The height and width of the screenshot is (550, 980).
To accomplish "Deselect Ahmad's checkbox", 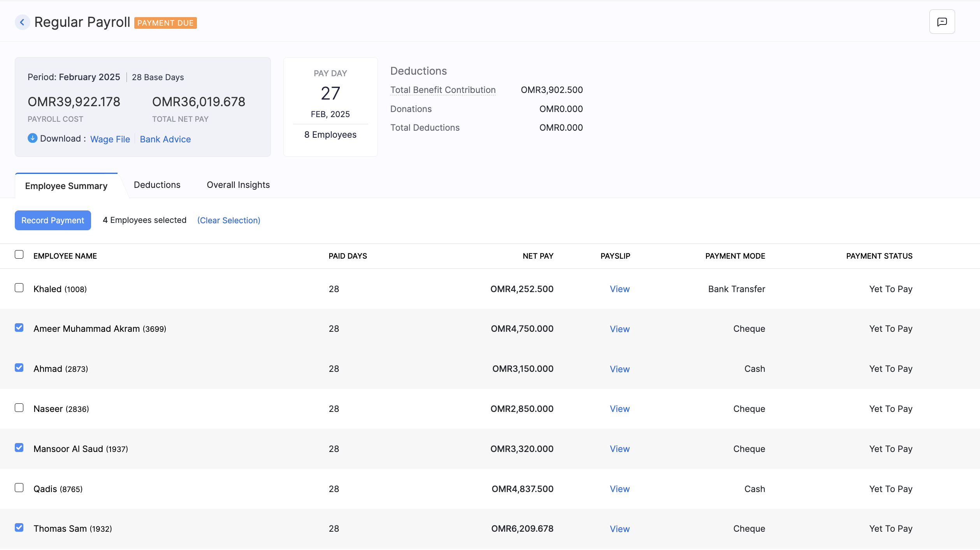I will (x=19, y=368).
